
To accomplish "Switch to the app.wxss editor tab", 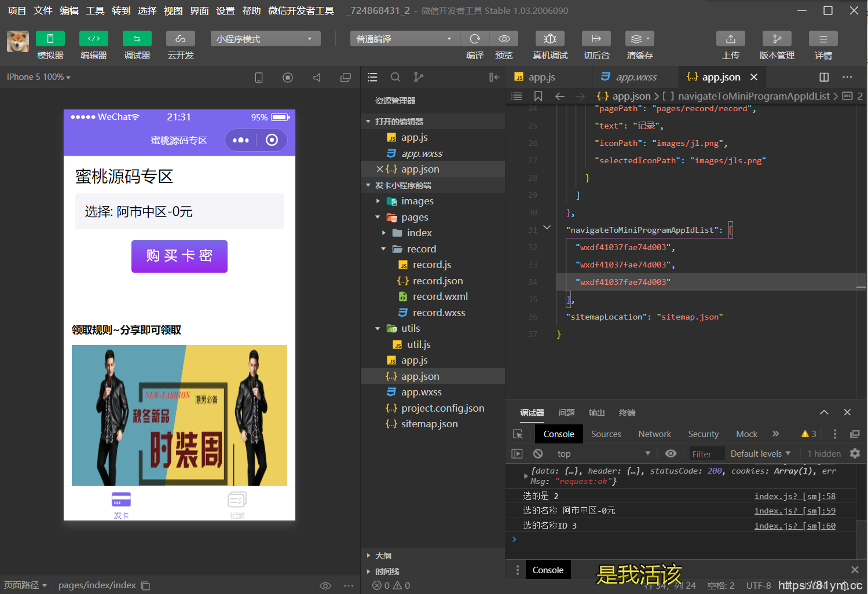I will (x=635, y=76).
